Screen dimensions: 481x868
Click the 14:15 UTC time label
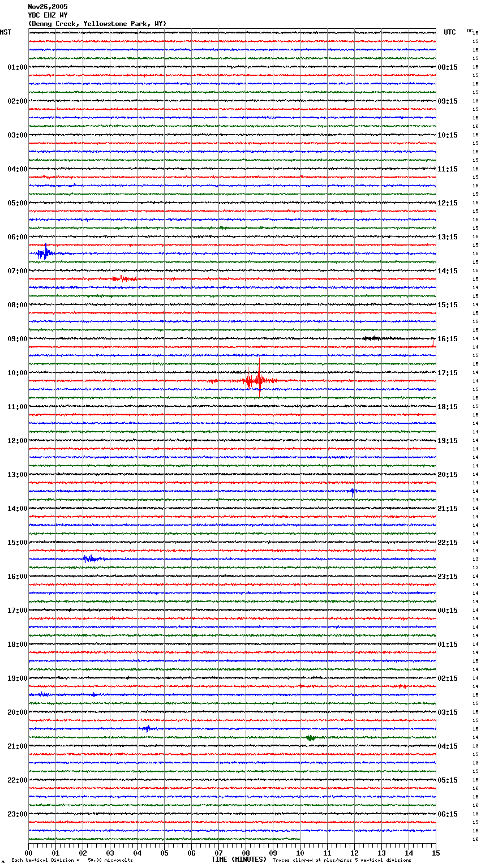[448, 271]
